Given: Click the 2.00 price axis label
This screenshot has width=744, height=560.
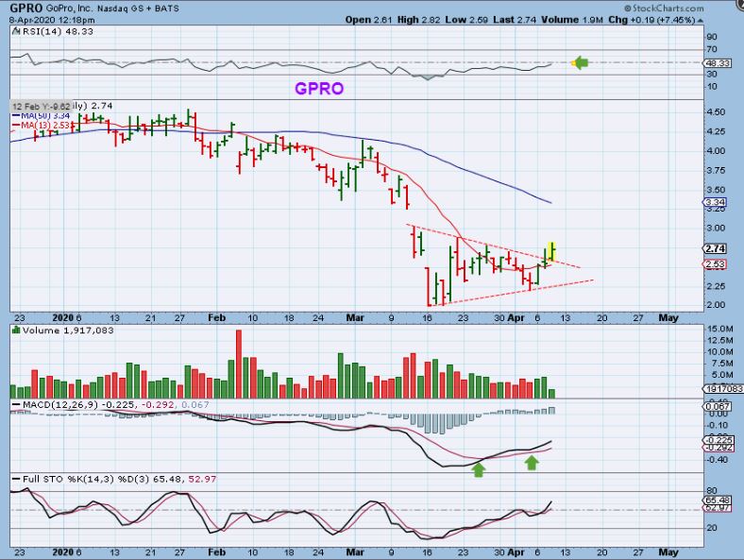Looking at the screenshot, I should pos(716,305).
